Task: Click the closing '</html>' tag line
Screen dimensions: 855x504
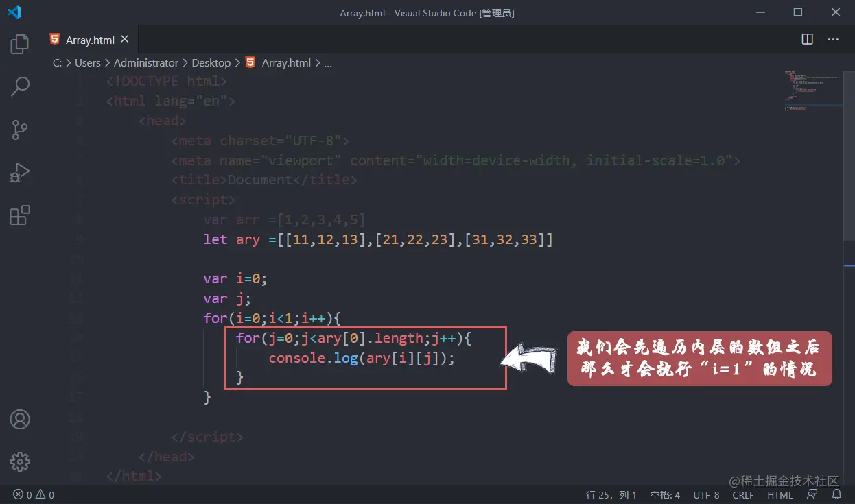Action: tap(134, 476)
